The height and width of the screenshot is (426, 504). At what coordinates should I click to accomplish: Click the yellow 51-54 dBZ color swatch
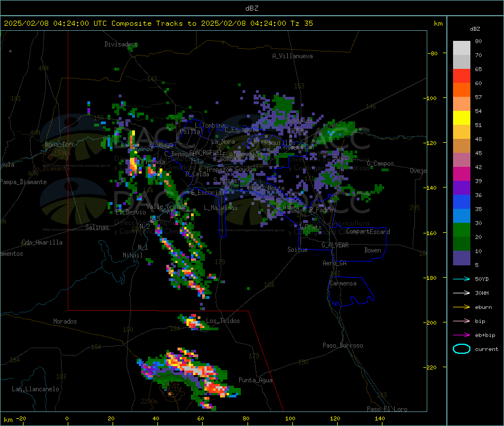[x=461, y=118]
